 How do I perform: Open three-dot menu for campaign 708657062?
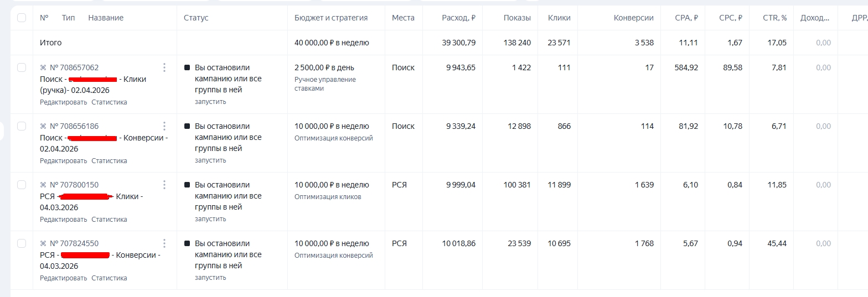pos(164,67)
